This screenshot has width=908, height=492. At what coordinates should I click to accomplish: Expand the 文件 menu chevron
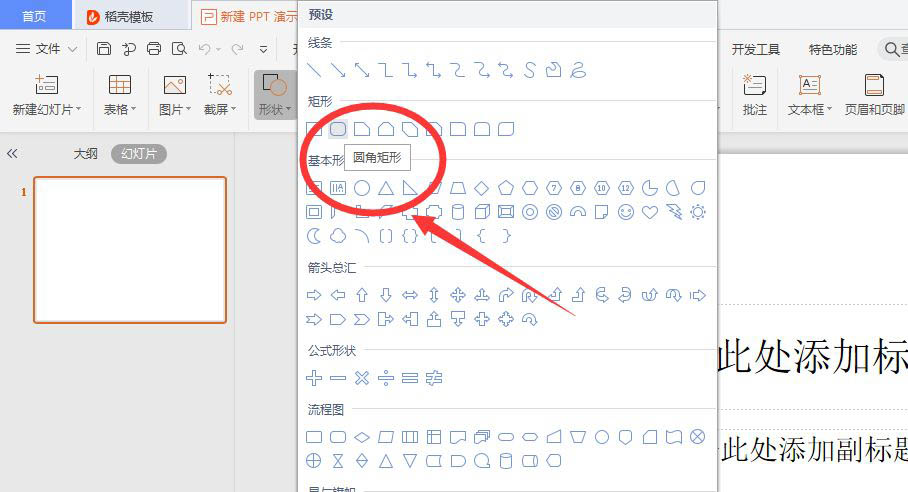(72, 49)
